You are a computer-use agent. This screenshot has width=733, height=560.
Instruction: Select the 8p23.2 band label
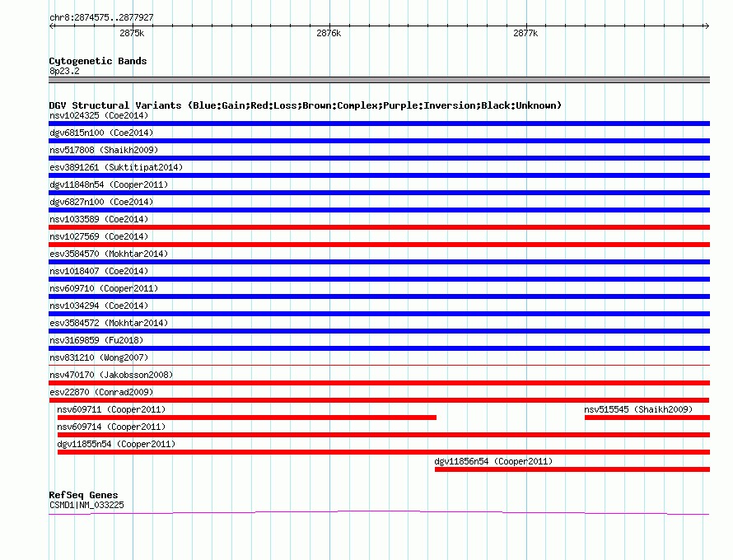point(64,71)
